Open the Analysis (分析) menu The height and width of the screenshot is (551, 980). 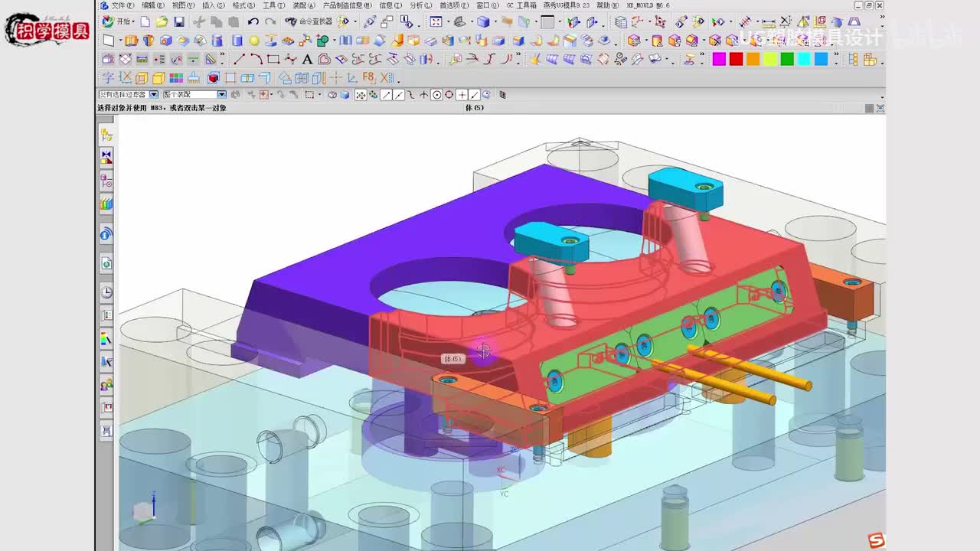(421, 5)
